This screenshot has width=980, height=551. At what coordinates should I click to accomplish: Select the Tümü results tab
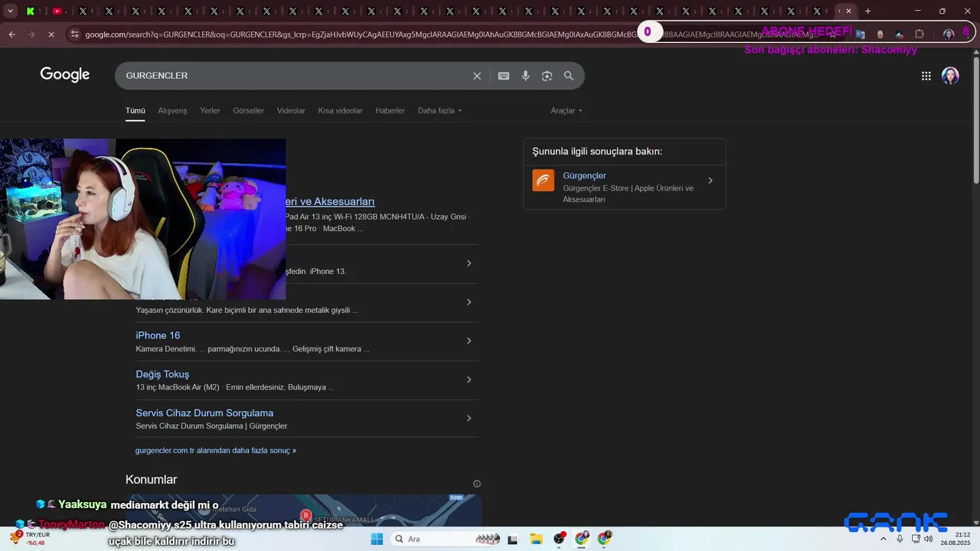coord(136,111)
